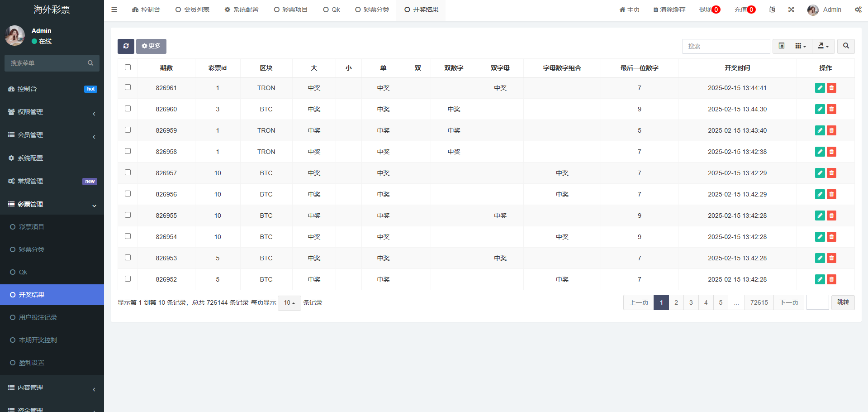The width and height of the screenshot is (868, 412).
Task: Toggle the table card view icon
Action: click(x=781, y=46)
